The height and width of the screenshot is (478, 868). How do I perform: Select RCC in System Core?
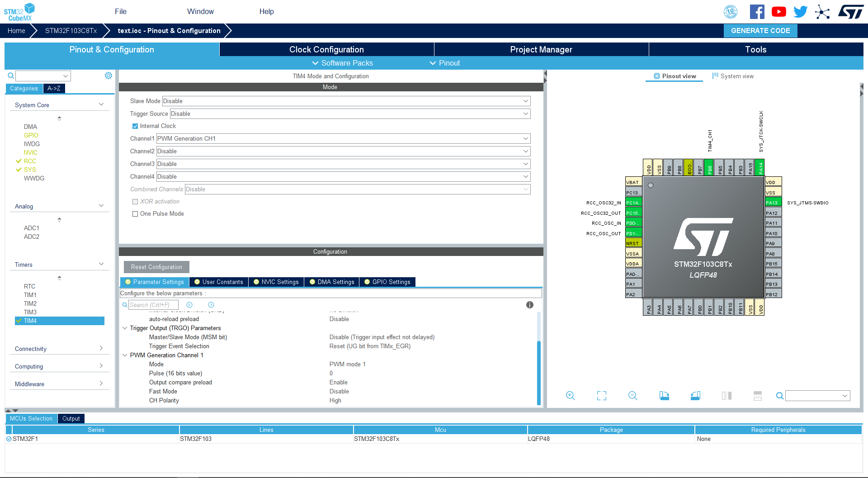(30, 161)
